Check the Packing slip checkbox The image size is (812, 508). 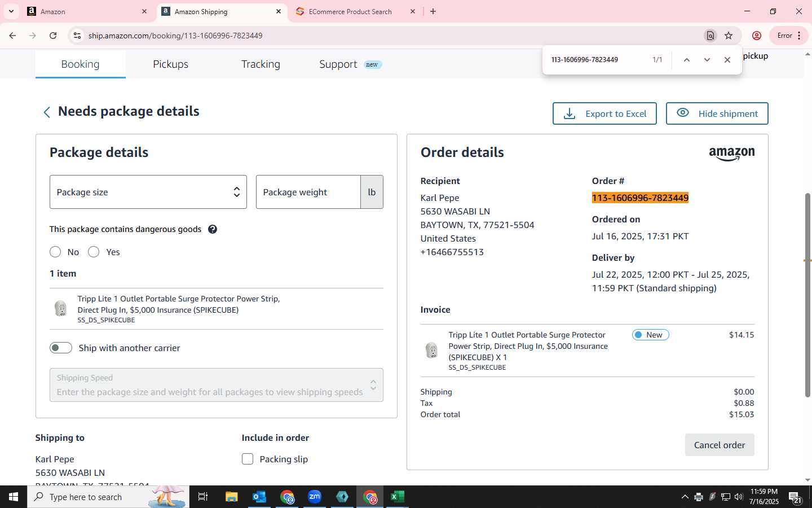coord(248,459)
